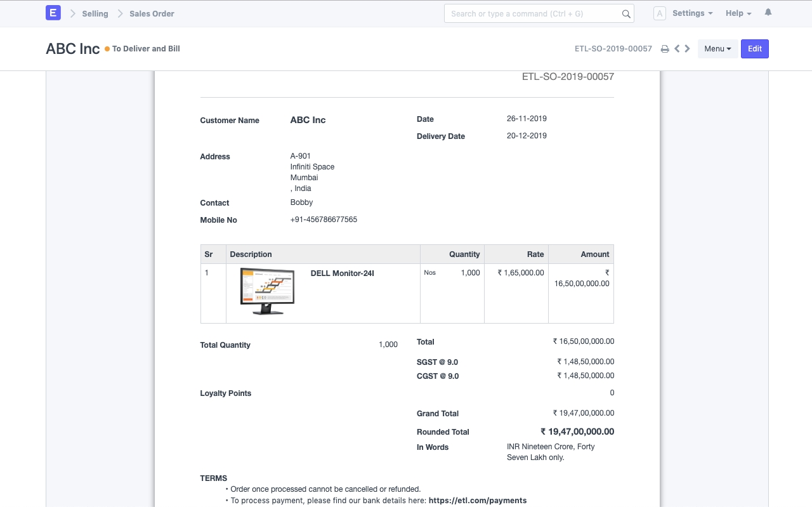
Task: Open notifications bell icon
Action: [x=768, y=13]
